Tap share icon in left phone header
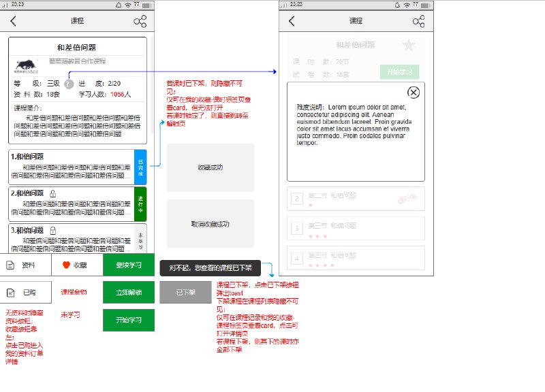545x392 pixels. (x=140, y=21)
